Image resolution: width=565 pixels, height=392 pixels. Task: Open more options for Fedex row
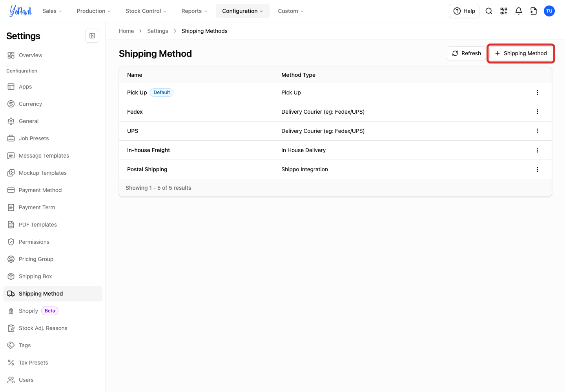pyautogui.click(x=538, y=112)
